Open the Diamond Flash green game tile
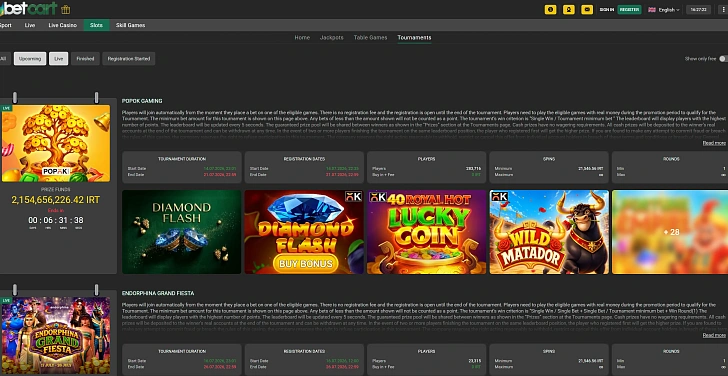The image size is (728, 376). [x=182, y=232]
